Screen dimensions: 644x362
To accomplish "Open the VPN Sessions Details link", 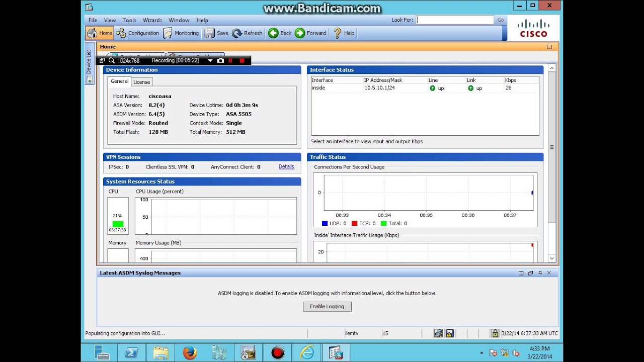I will pos(286,166).
